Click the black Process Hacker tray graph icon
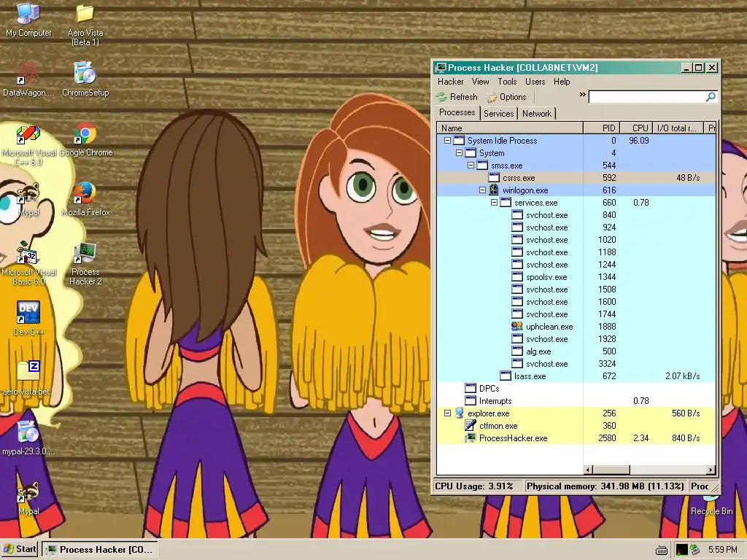The width and height of the screenshot is (747, 560). [681, 550]
